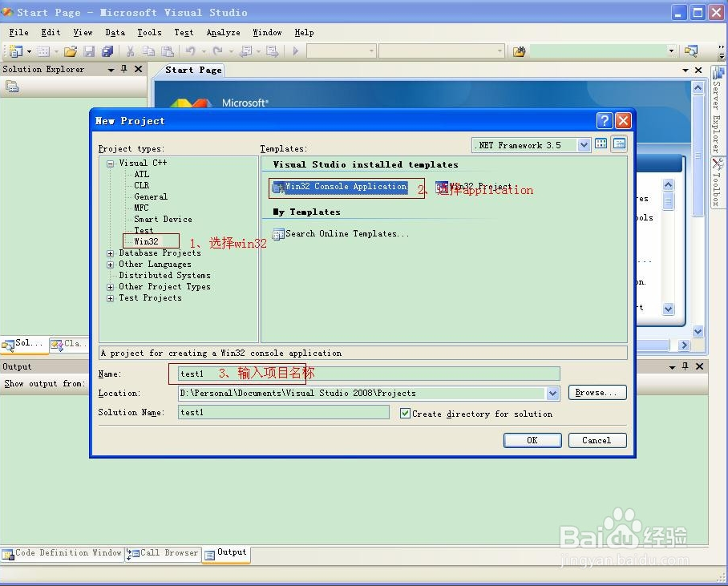Open the New Project icon dropdown arrow

click(29, 51)
